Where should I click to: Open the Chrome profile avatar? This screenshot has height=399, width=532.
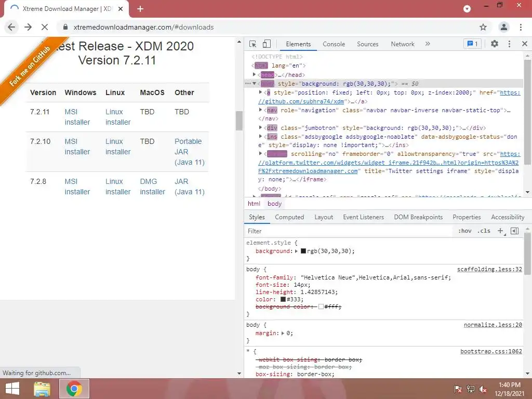tap(504, 27)
